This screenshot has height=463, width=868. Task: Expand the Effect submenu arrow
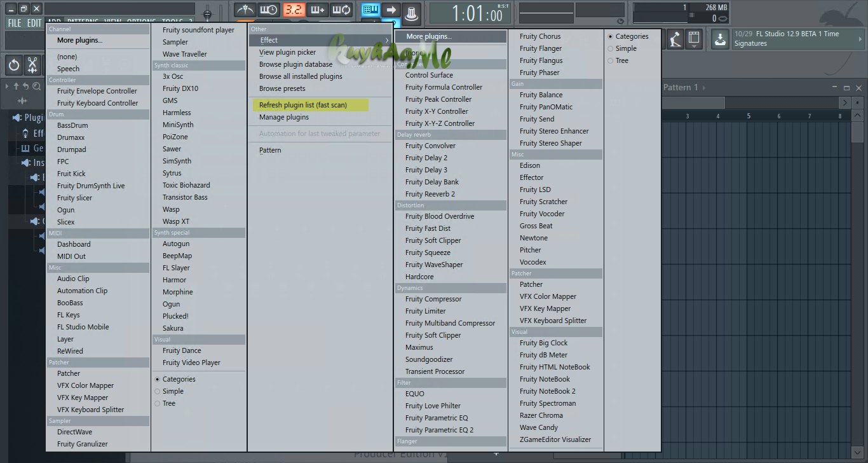point(386,40)
